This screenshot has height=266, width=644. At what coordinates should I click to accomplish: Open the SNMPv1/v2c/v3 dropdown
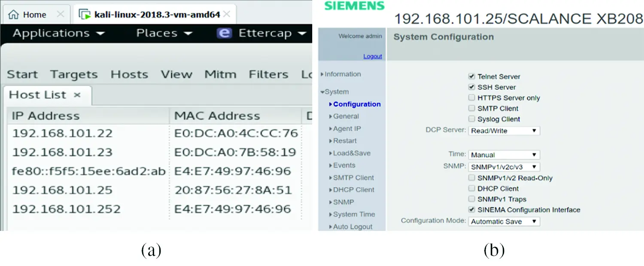tap(504, 167)
